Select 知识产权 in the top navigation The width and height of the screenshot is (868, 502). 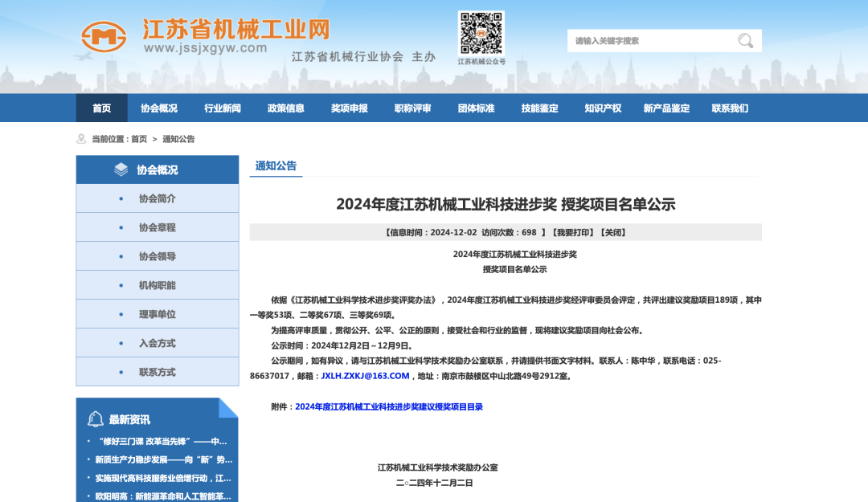pyautogui.click(x=603, y=108)
